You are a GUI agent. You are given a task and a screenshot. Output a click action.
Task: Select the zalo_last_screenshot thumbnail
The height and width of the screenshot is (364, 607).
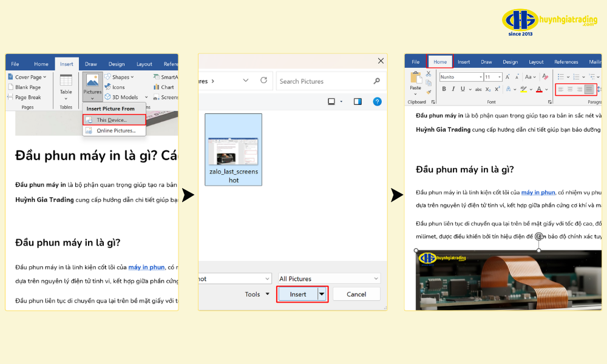(x=234, y=150)
